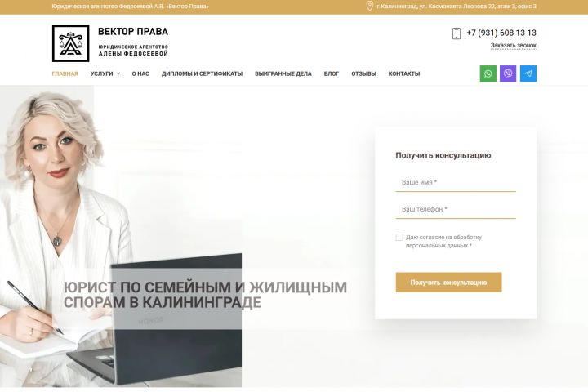The image size is (588, 392).
Task: Click the purple Viber icon
Action: [508, 73]
